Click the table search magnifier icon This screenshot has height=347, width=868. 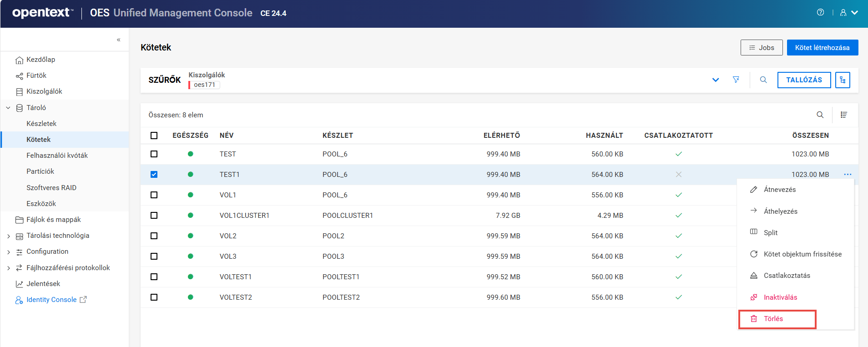(820, 115)
